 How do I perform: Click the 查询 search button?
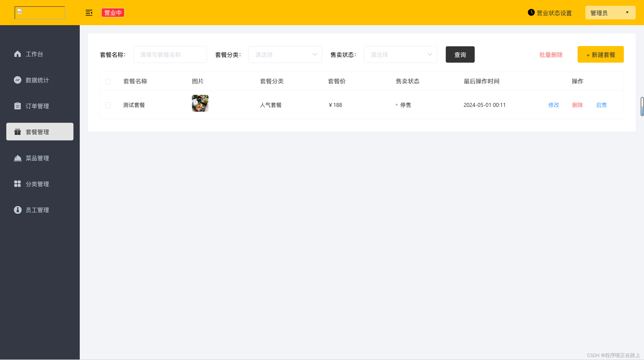460,54
